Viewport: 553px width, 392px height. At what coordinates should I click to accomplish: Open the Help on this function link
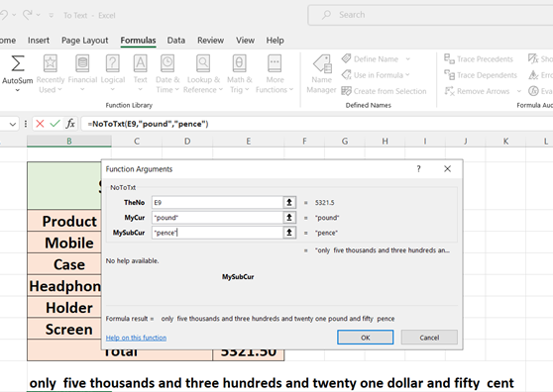[x=136, y=338]
